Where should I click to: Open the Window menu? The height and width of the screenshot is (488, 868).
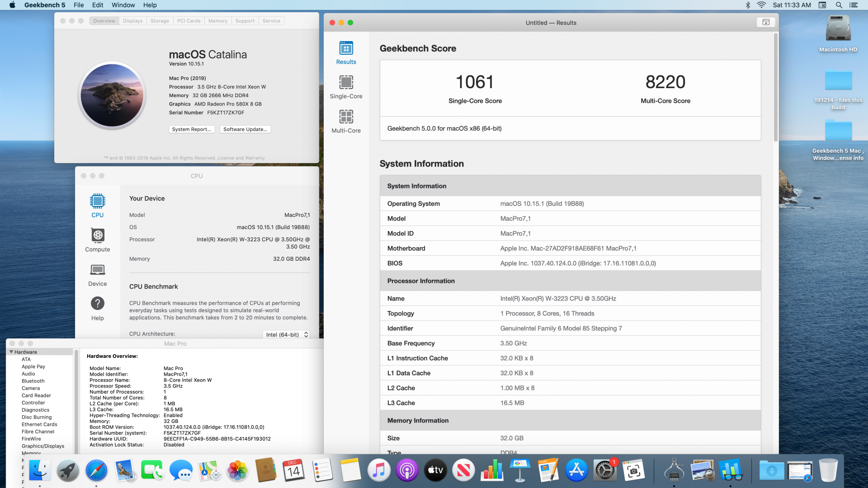[123, 5]
